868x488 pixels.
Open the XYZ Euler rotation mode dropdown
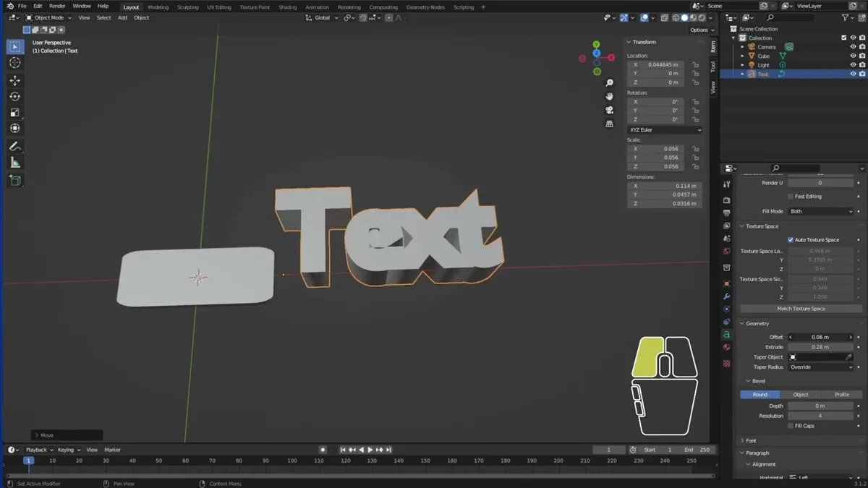(665, 130)
